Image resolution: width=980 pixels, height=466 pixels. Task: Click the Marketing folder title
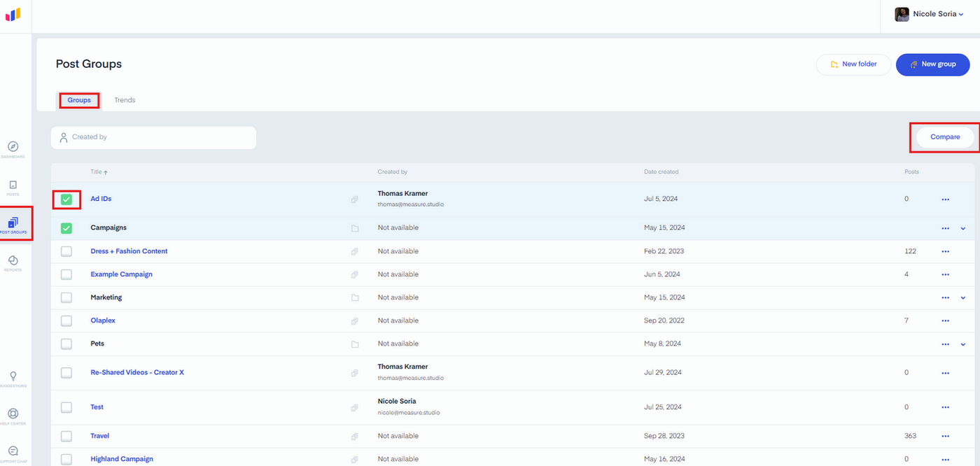point(106,297)
